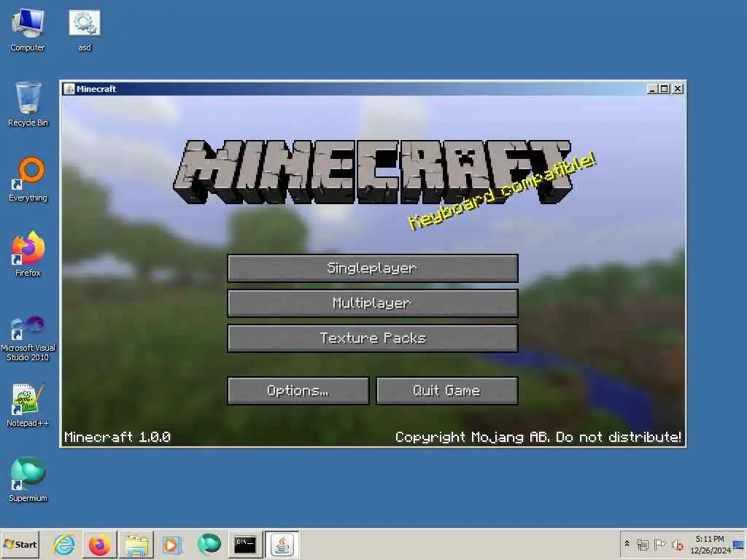Open Supermium from the taskbar
The image size is (747, 560).
coord(209,544)
